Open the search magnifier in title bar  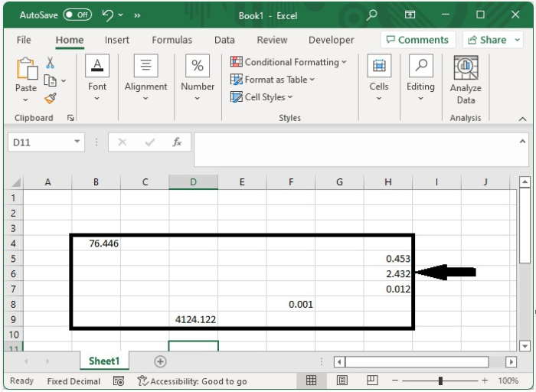tap(372, 15)
